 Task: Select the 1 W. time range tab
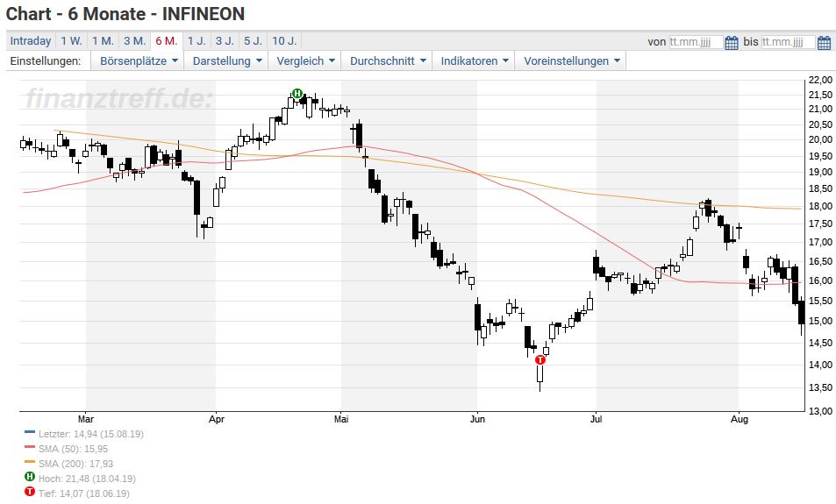coord(71,41)
